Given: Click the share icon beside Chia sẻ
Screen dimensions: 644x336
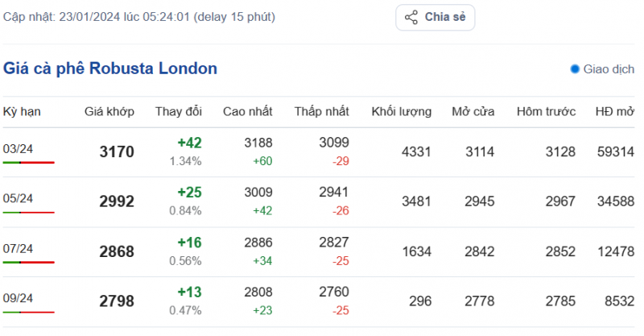Looking at the screenshot, I should 411,17.
